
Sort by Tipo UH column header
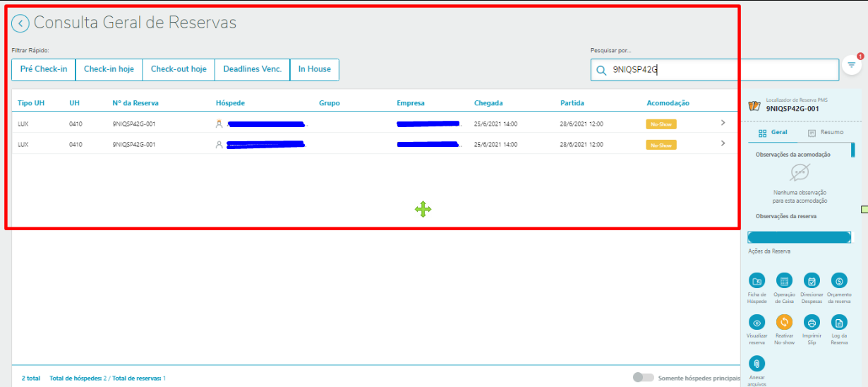pyautogui.click(x=31, y=103)
